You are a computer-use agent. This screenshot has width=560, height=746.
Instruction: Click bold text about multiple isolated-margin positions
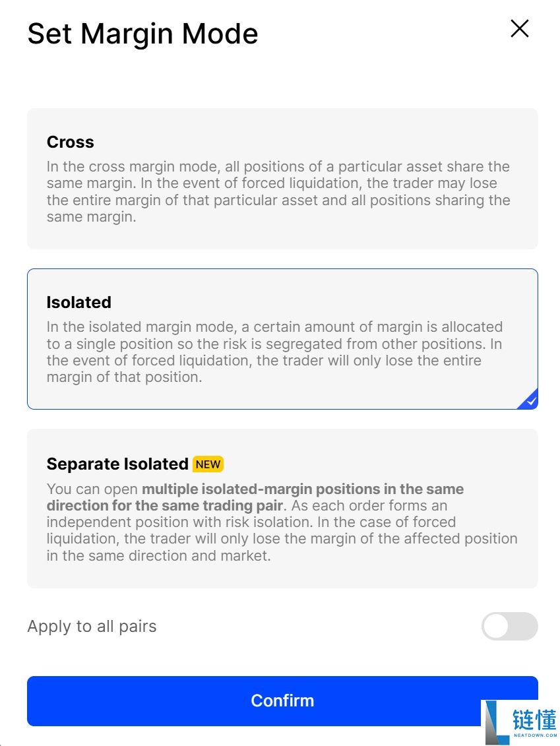coord(255,497)
